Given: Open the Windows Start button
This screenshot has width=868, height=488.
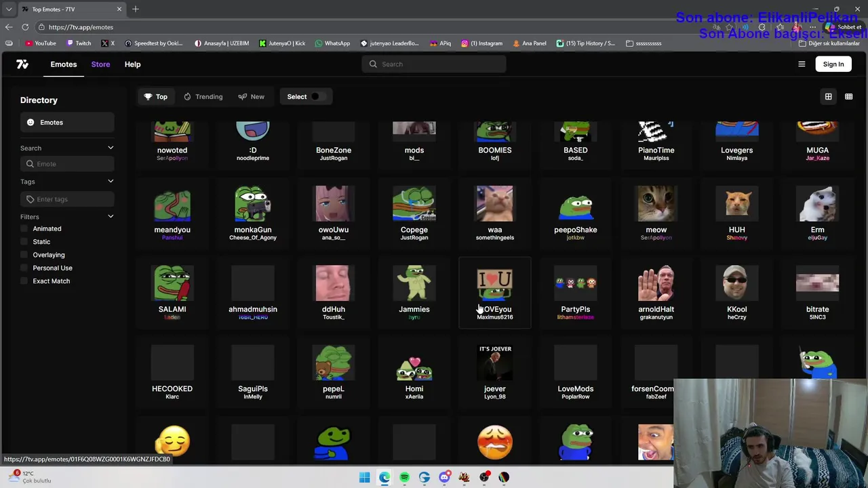Looking at the screenshot, I should [364, 477].
